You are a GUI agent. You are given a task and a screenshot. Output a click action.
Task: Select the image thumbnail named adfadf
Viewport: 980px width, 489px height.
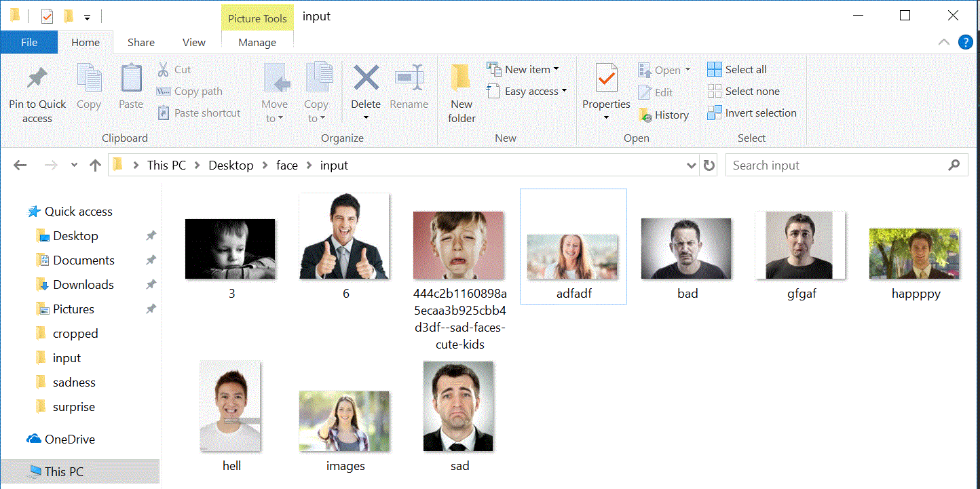573,256
